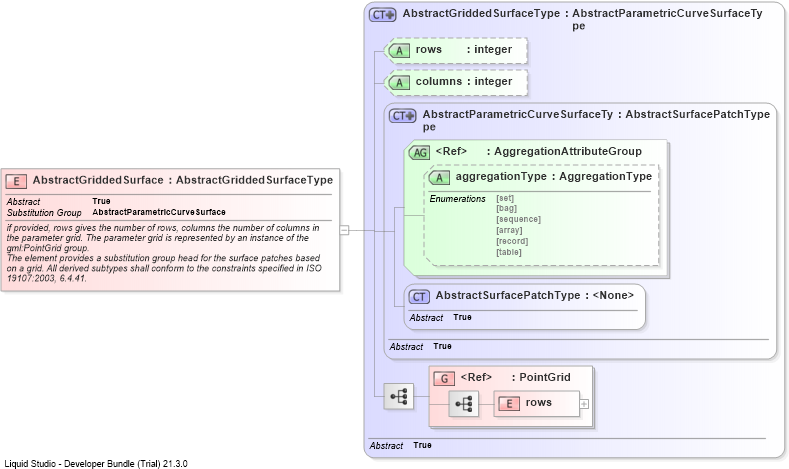Click the G icon of PointGrid group
Screen dimensions: 789x469
pos(444,378)
